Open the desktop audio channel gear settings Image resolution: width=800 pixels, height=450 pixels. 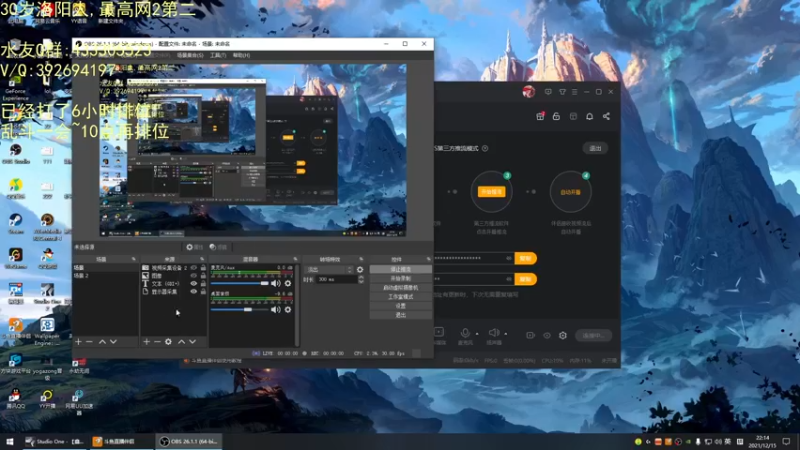click(x=288, y=310)
